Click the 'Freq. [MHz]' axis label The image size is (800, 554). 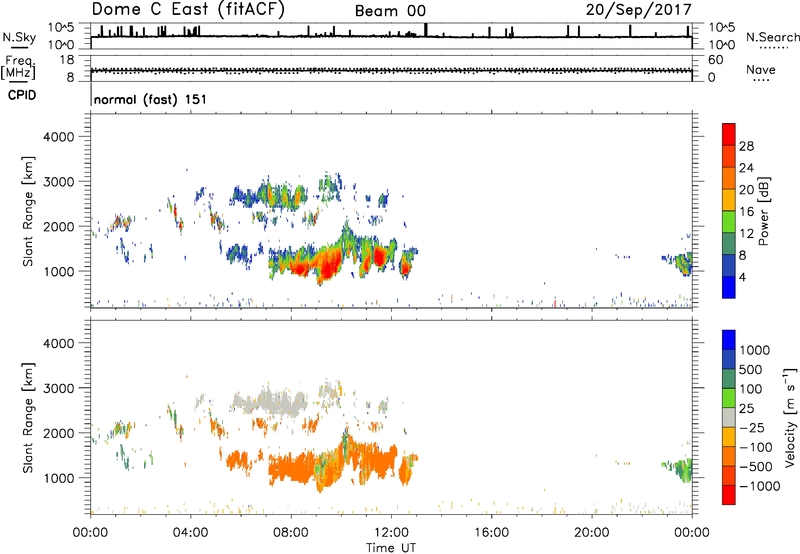click(x=19, y=68)
